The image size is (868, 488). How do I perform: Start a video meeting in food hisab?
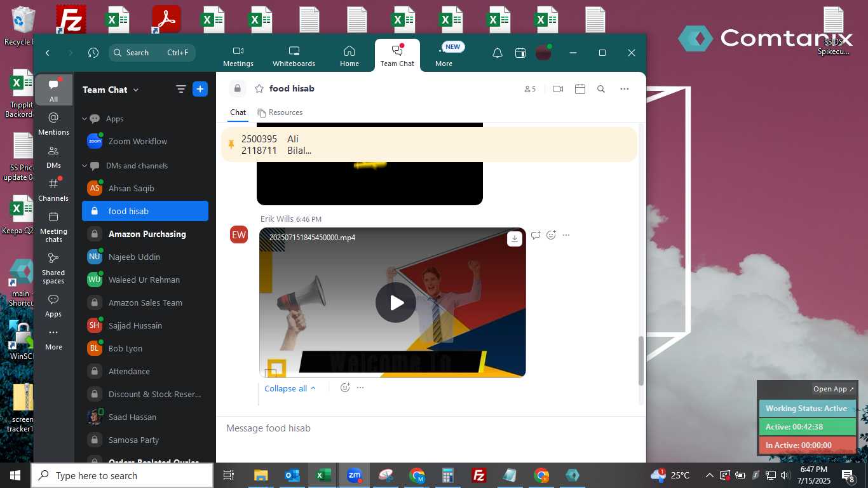tap(558, 89)
